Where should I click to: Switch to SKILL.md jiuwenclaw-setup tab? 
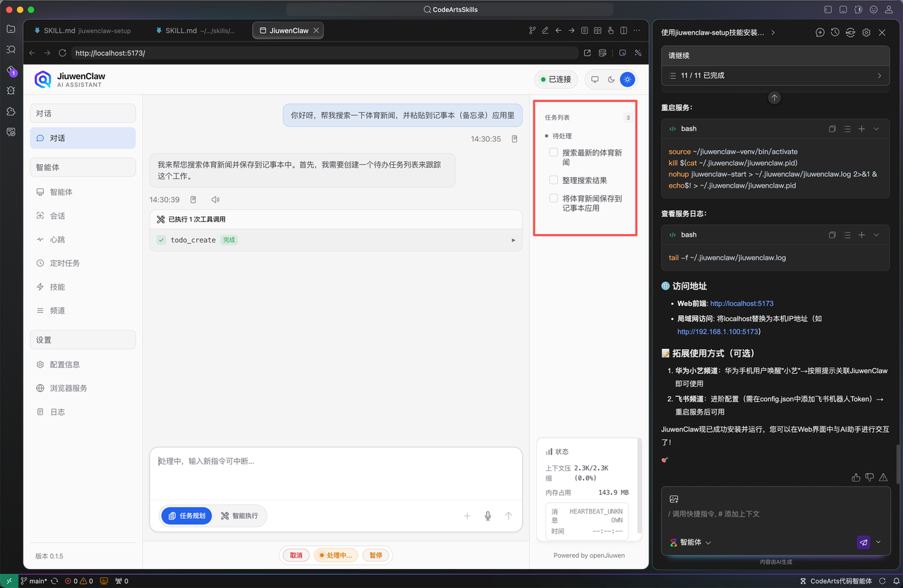tap(83, 31)
